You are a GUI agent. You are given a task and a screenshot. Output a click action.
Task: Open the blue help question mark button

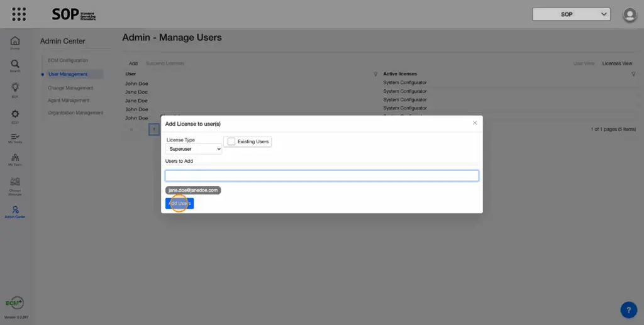628,309
